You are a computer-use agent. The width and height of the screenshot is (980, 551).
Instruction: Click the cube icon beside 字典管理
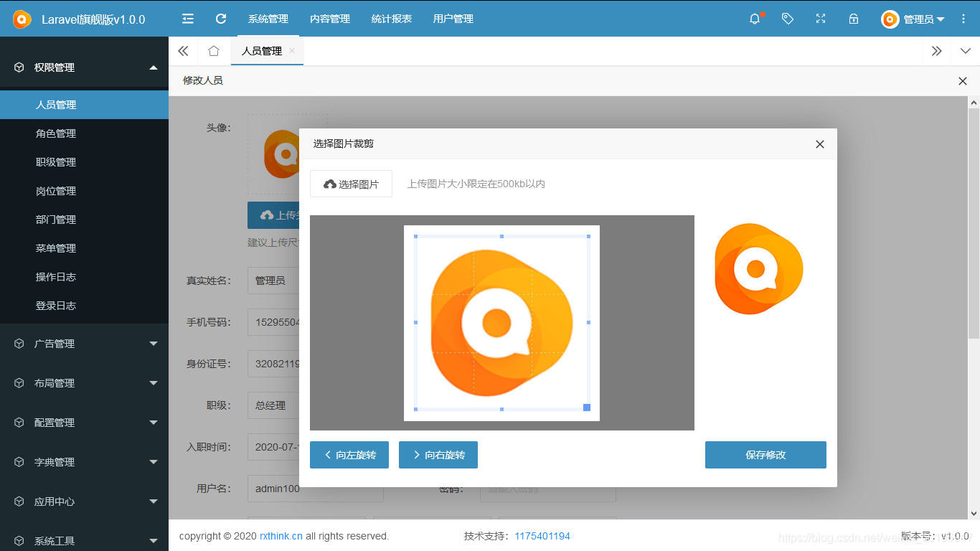pyautogui.click(x=19, y=462)
